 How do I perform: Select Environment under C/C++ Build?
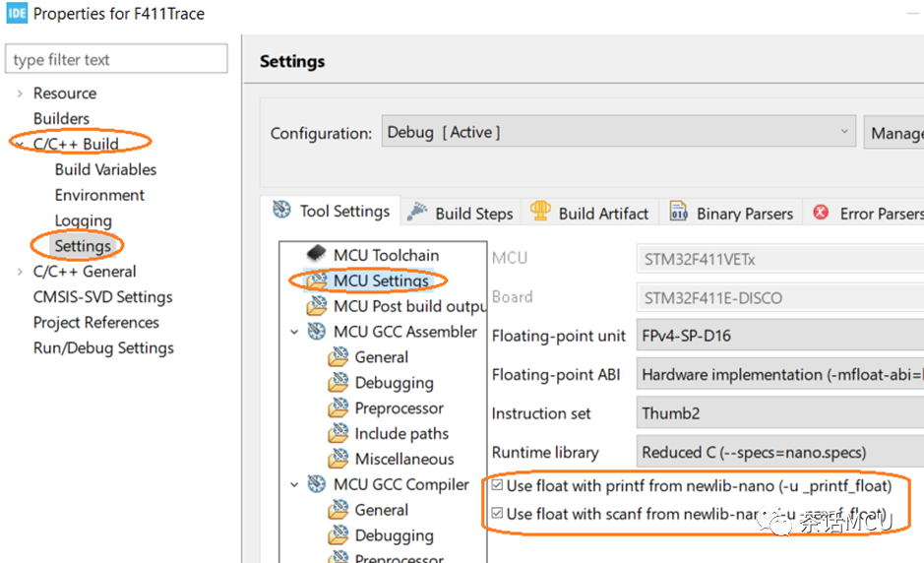click(x=99, y=195)
